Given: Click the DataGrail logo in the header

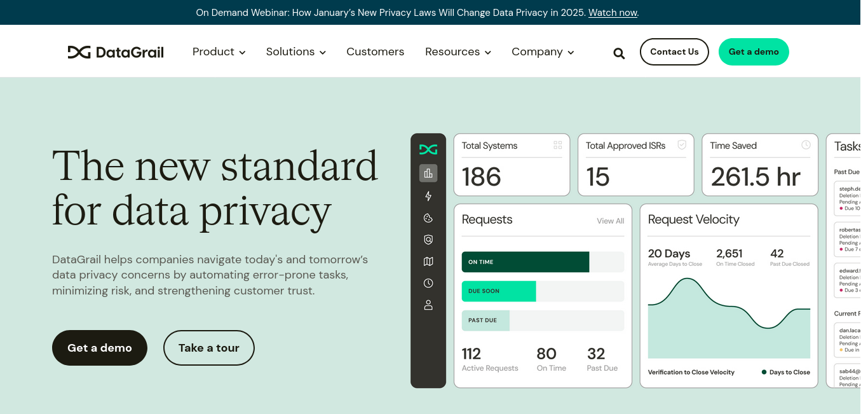Looking at the screenshot, I should coord(116,52).
